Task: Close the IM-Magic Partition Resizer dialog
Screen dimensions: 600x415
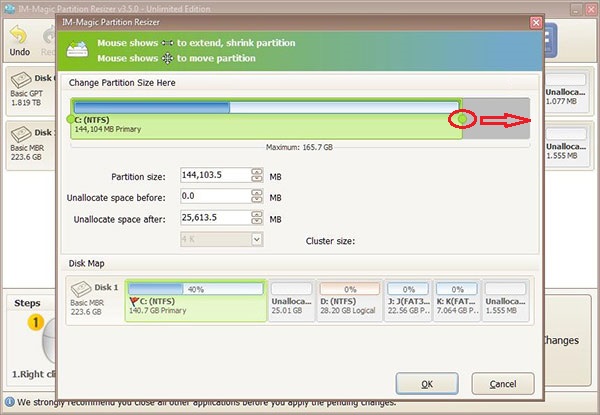Action: [x=536, y=23]
